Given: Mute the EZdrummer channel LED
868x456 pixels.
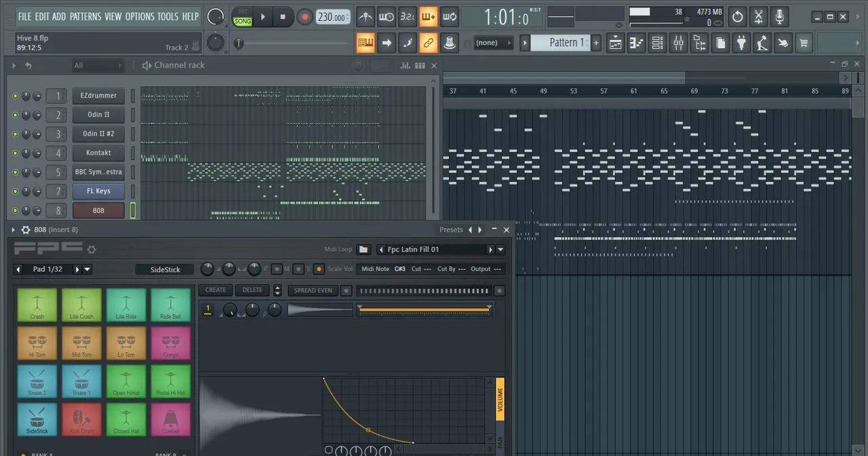Looking at the screenshot, I should pyautogui.click(x=15, y=96).
